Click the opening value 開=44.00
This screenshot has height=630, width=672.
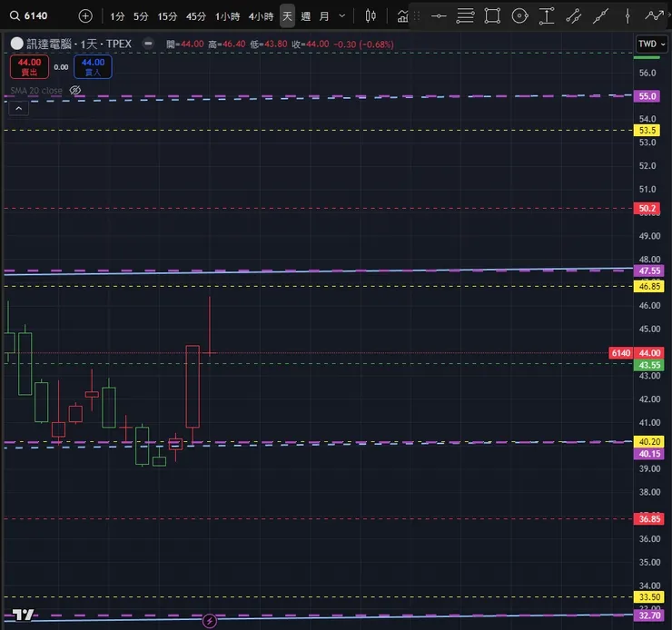pyautogui.click(x=184, y=44)
